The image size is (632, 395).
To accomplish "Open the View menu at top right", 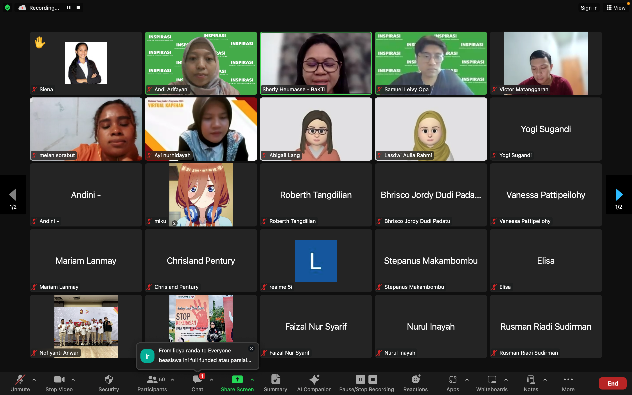I will (616, 8).
